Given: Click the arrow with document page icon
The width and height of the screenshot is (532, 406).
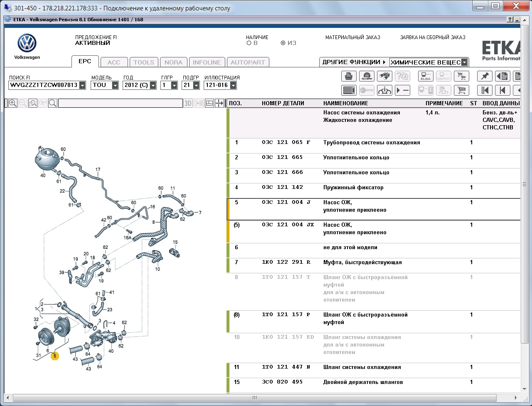Looking at the screenshot, I should [502, 76].
